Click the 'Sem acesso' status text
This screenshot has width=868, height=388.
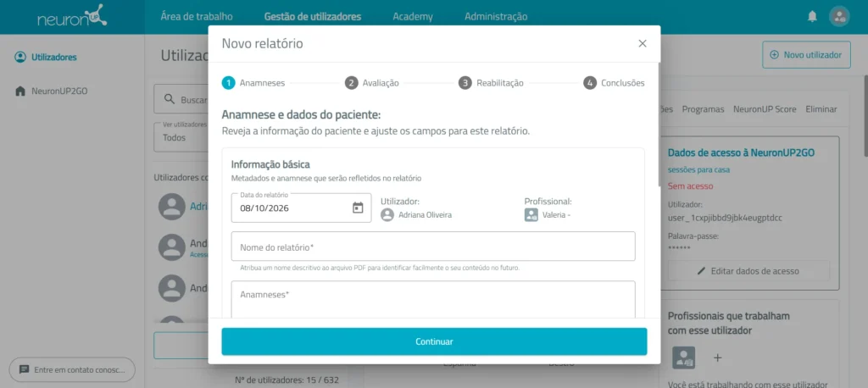[x=690, y=186]
